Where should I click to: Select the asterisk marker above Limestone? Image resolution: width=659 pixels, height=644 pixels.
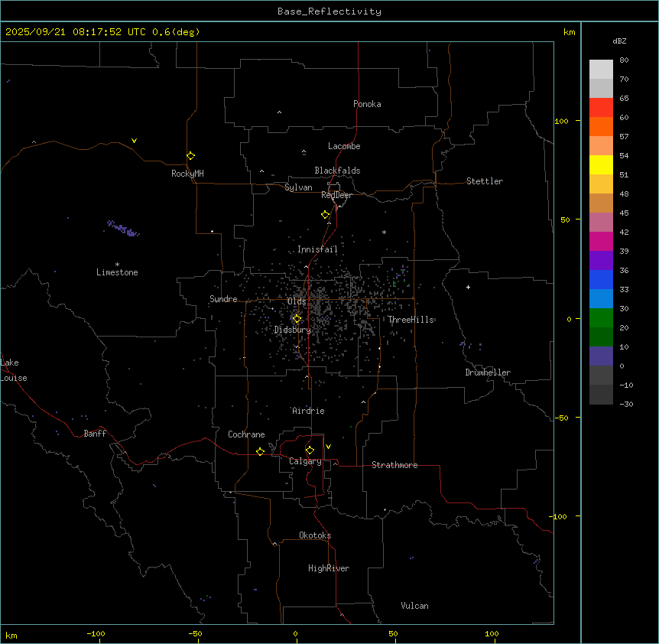click(117, 264)
